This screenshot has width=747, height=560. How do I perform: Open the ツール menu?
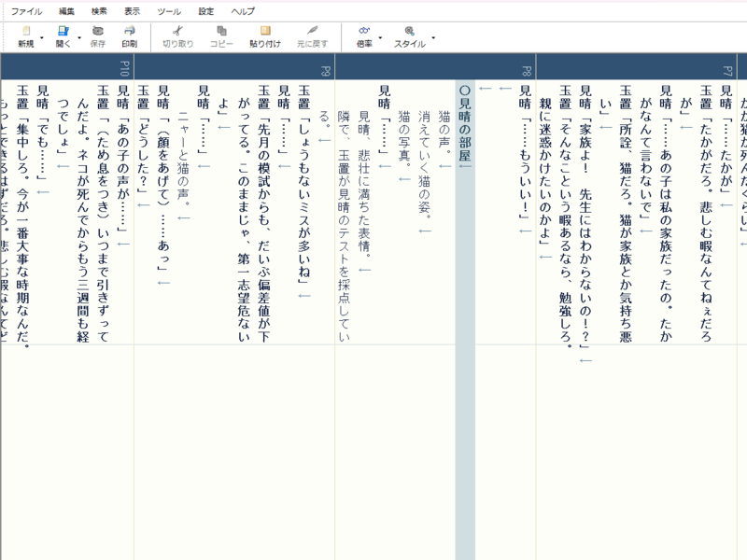(169, 11)
